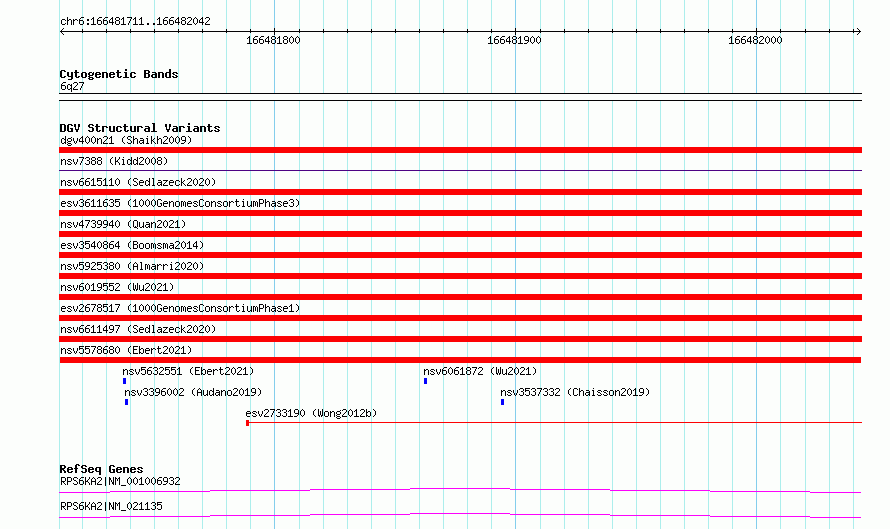
Task: Click the red bar under esv2678517
Action: 460,318
